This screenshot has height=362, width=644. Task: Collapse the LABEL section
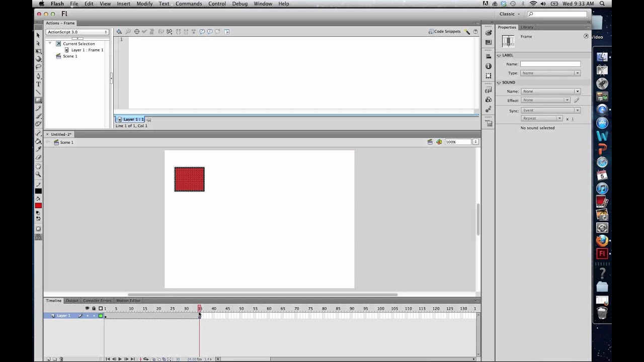499,55
